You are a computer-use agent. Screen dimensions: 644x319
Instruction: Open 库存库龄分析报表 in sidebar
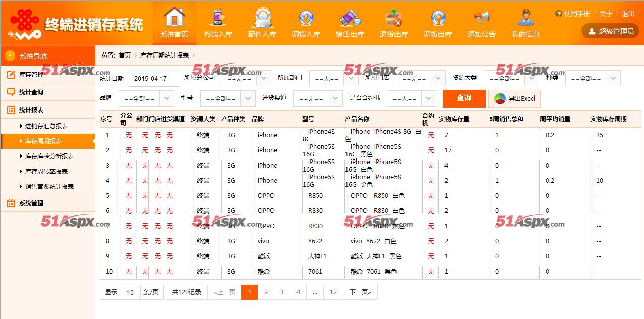[49, 156]
